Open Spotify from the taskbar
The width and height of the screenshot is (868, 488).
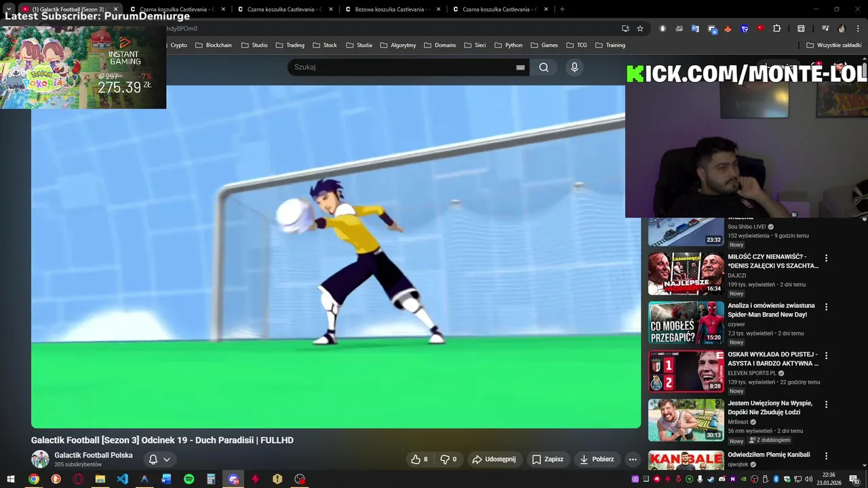pyautogui.click(x=189, y=479)
